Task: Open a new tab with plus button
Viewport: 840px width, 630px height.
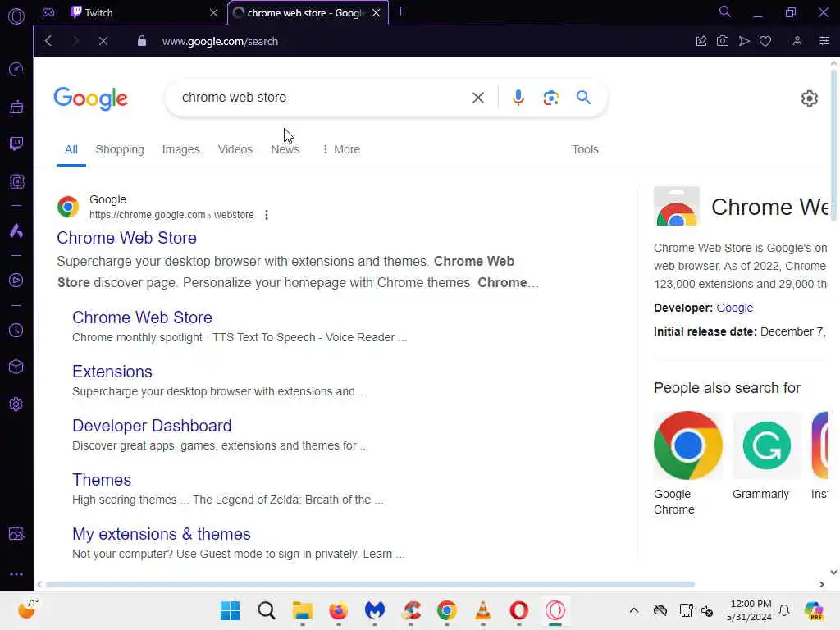Action: pyautogui.click(x=400, y=11)
